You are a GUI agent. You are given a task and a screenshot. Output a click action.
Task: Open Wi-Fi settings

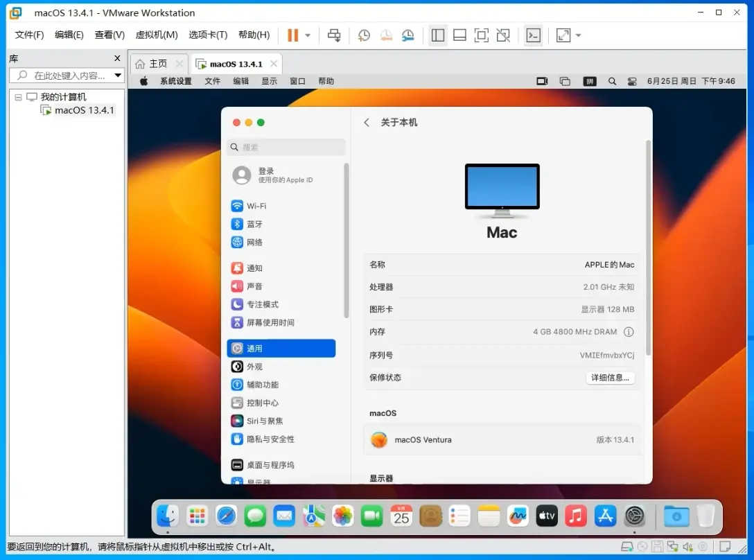[x=281, y=206]
